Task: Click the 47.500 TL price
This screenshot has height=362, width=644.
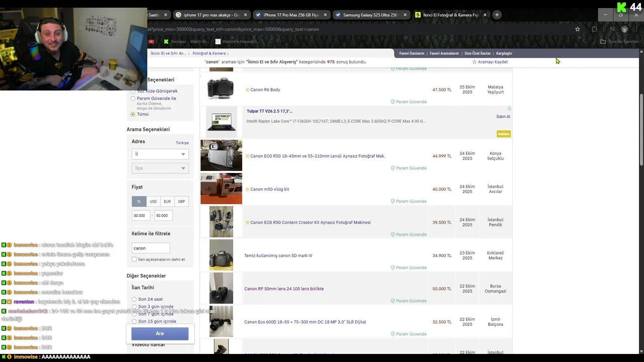Action: [442, 90]
